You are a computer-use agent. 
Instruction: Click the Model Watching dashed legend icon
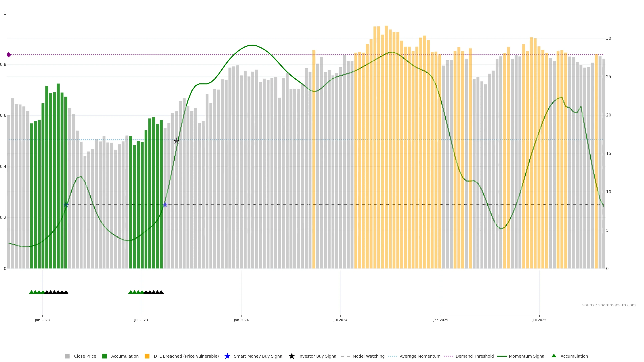point(345,356)
